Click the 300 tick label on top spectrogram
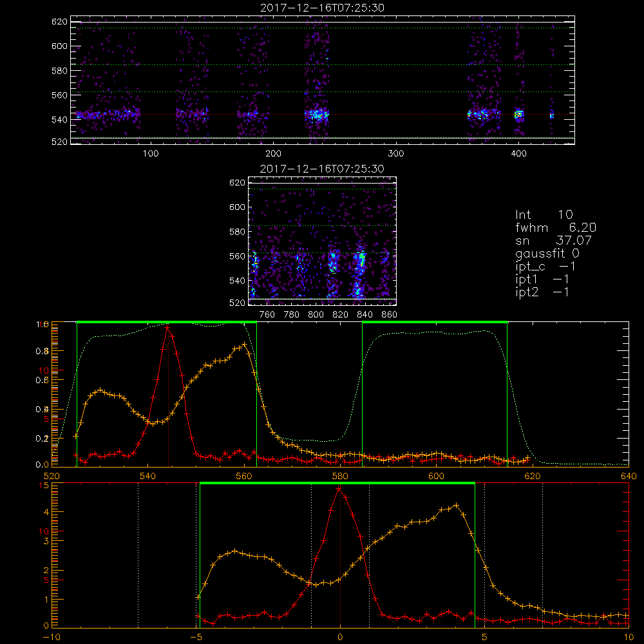The height and width of the screenshot is (644, 644). click(396, 154)
